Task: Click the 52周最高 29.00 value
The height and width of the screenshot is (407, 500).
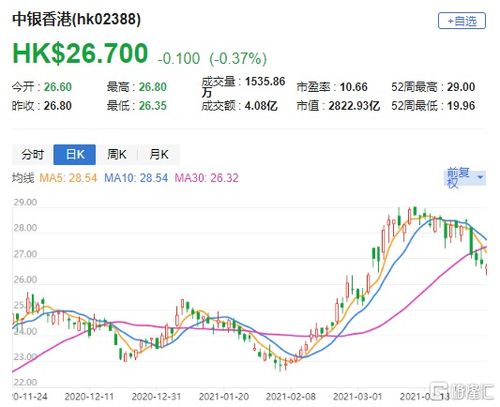Action: 433,87
